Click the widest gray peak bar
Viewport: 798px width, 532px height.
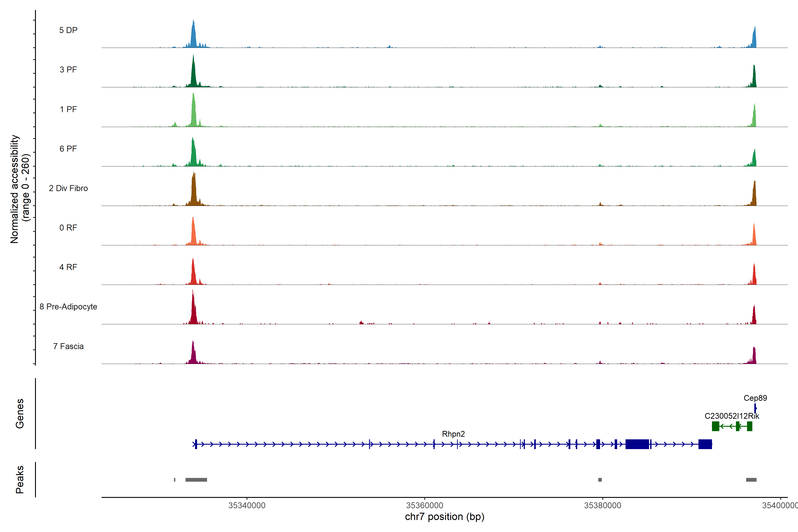[x=196, y=480]
